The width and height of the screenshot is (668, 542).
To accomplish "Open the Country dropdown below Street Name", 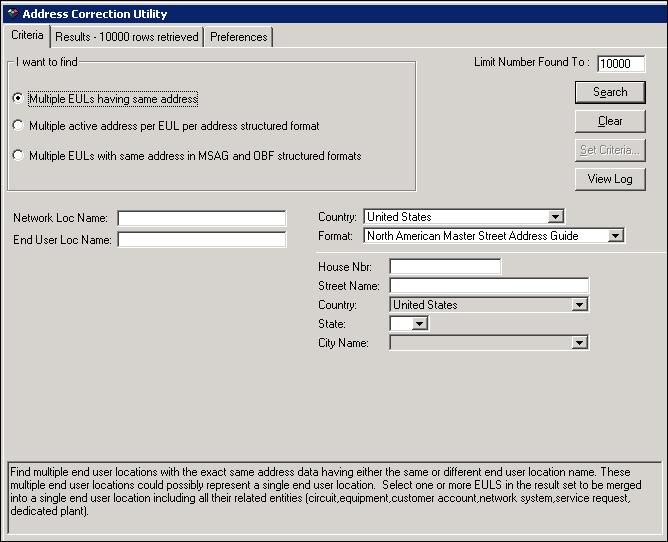I will coord(579,305).
